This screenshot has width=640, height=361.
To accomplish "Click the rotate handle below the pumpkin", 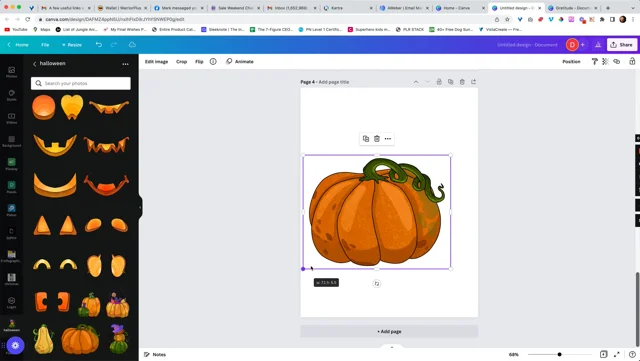I will pos(377,283).
